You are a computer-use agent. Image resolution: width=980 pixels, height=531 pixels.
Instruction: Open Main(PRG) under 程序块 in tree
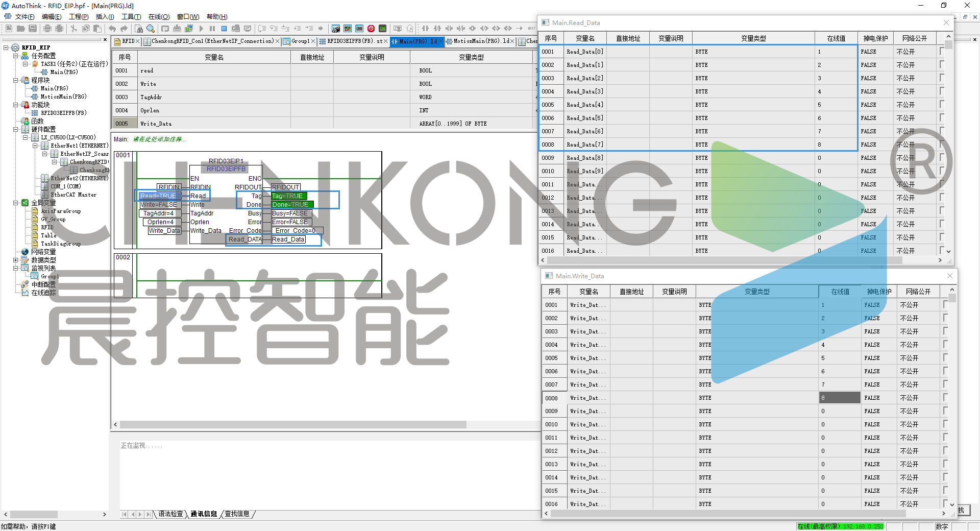(54, 88)
